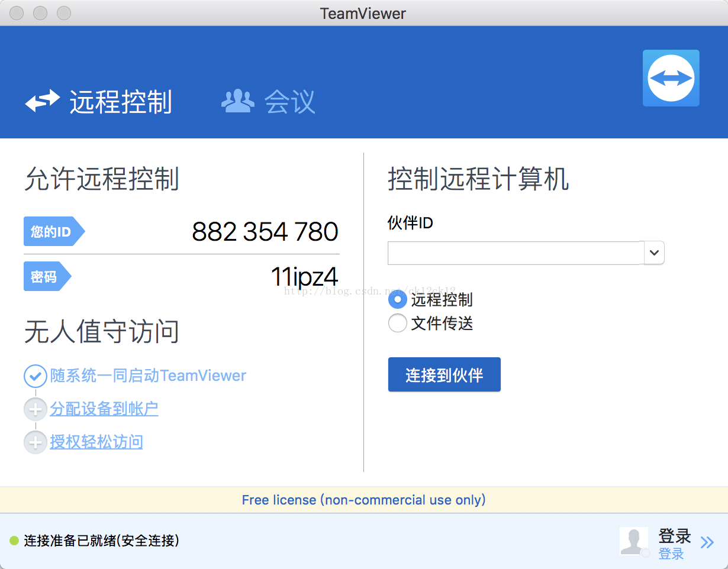This screenshot has height=569, width=728.
Task: Click plus icon beside 授权轻松访问
Action: (35, 442)
